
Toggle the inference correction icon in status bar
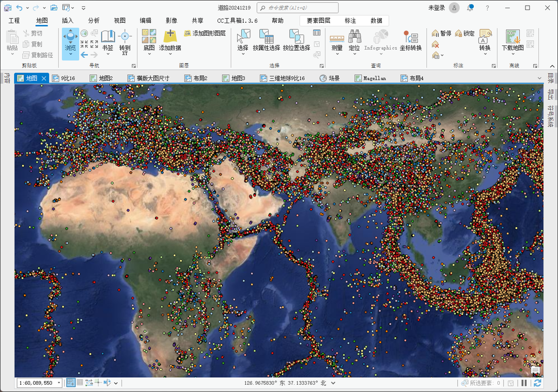click(98, 383)
